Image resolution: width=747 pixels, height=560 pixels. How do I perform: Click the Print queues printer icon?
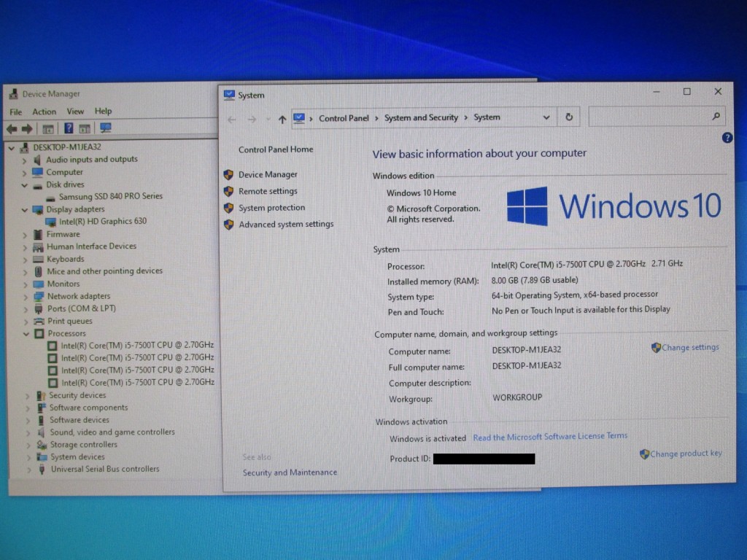coord(39,322)
